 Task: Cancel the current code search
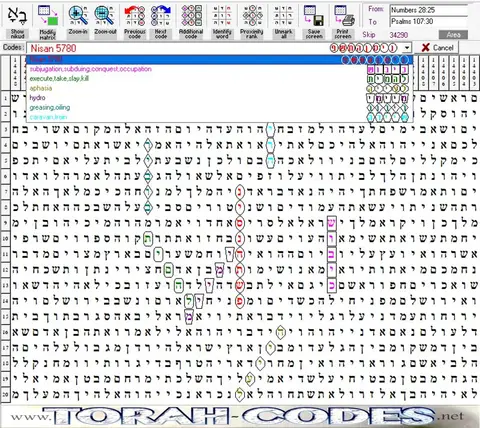pos(437,48)
